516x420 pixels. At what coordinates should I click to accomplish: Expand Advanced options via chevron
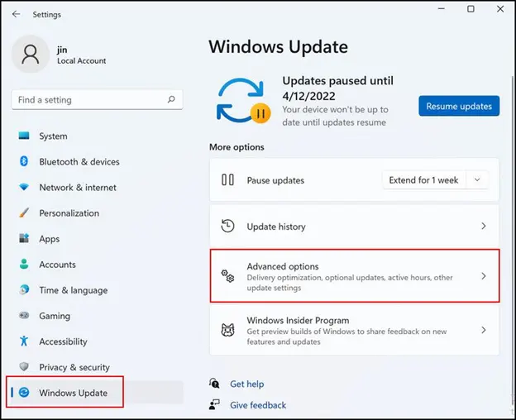484,276
